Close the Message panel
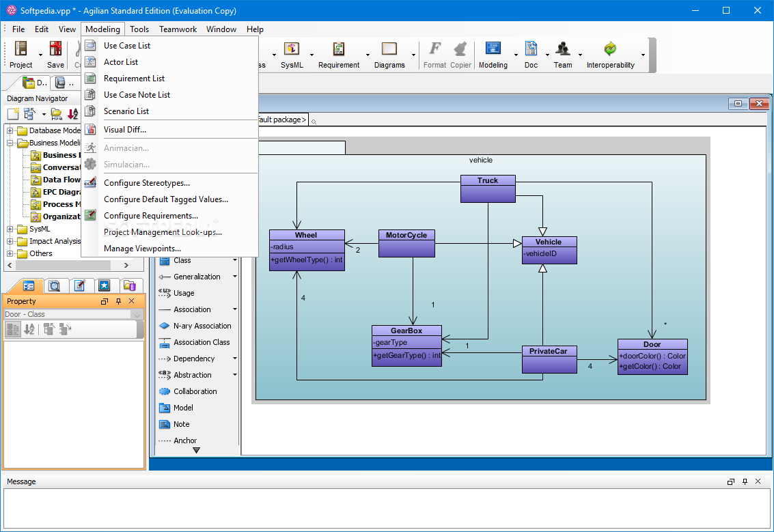This screenshot has height=532, width=774. click(758, 481)
